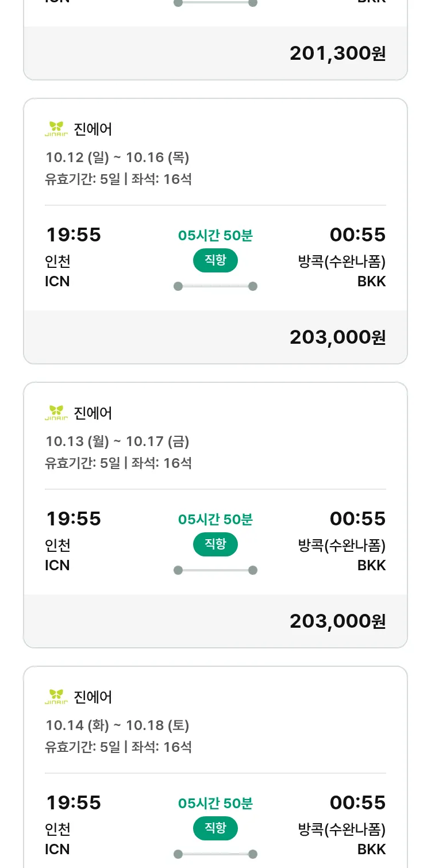Viewport: 431px width, 868px height.
Task: Click the route line under the 10.13 직항 badge
Action: 215,570
